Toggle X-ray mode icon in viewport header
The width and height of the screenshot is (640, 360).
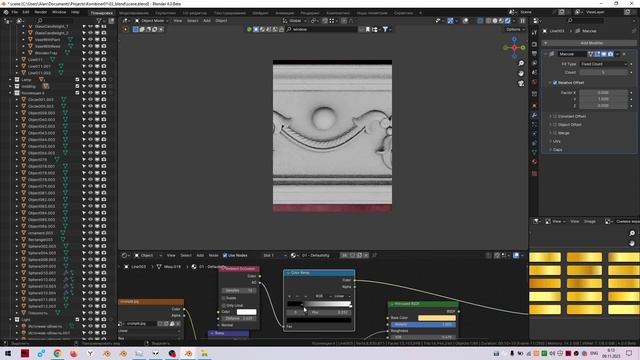tap(480, 20)
